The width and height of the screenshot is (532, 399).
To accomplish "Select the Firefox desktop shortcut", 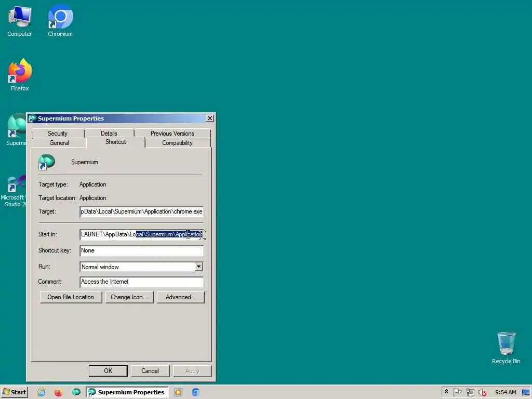I will coord(20,75).
